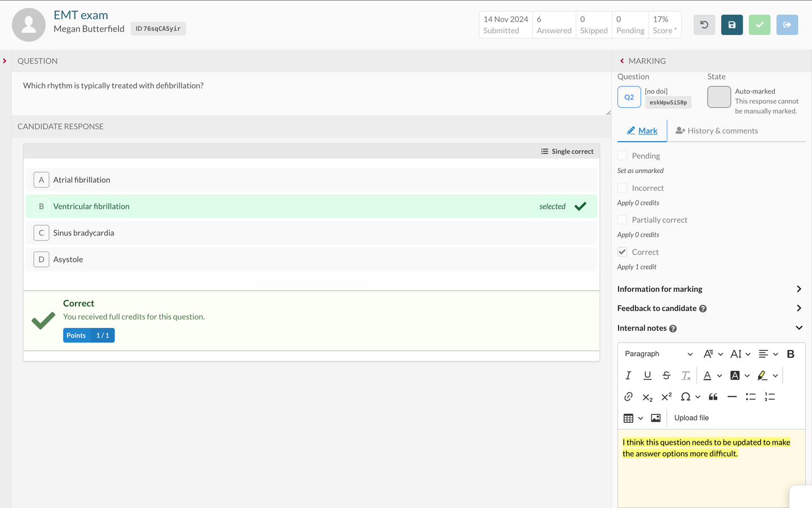Switch to History & comments tab
Image resolution: width=812 pixels, height=508 pixels.
click(716, 131)
